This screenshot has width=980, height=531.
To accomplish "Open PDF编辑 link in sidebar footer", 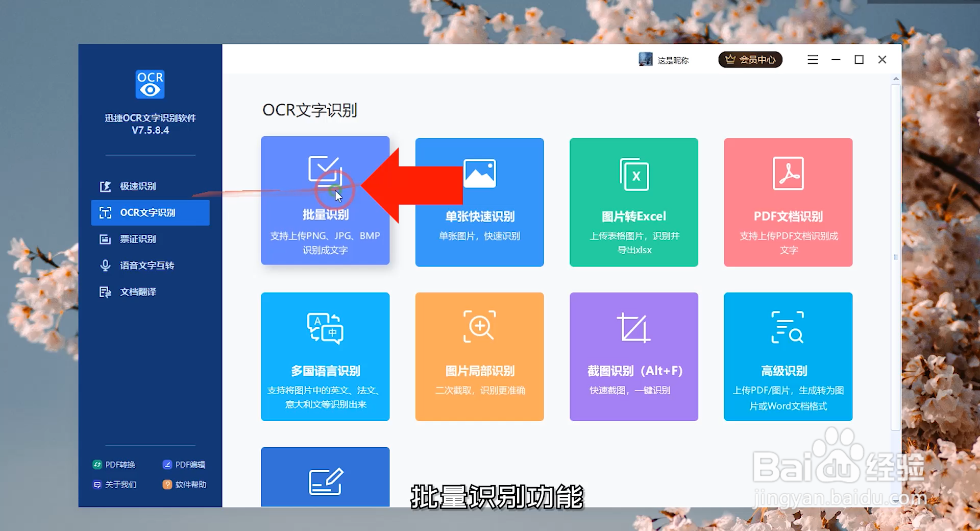I will point(184,465).
